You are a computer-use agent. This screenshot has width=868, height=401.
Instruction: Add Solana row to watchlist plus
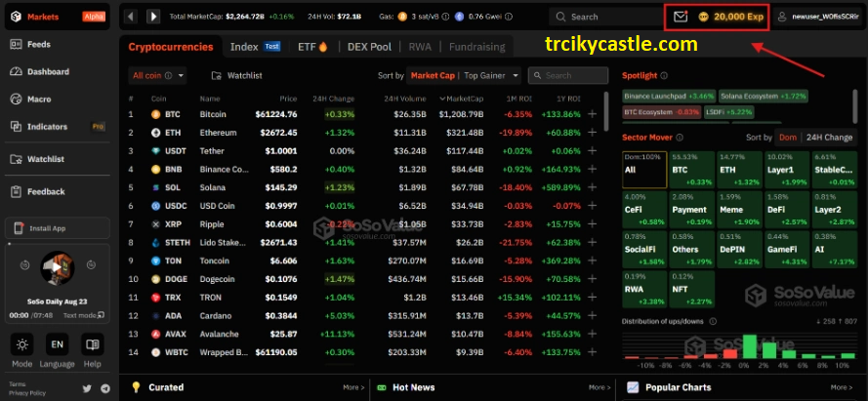(592, 187)
